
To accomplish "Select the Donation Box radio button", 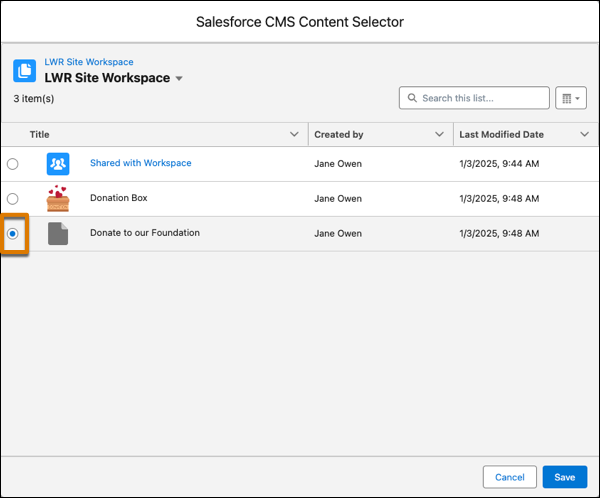I will pyautogui.click(x=13, y=199).
